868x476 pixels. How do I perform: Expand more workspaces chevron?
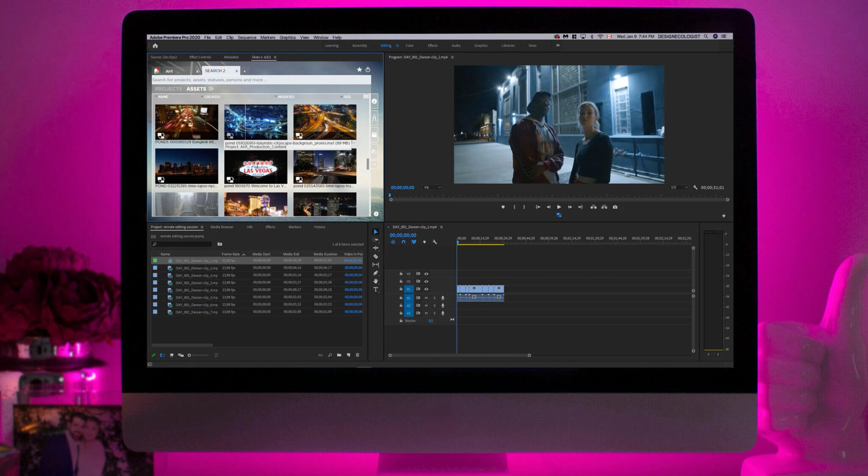pyautogui.click(x=558, y=45)
